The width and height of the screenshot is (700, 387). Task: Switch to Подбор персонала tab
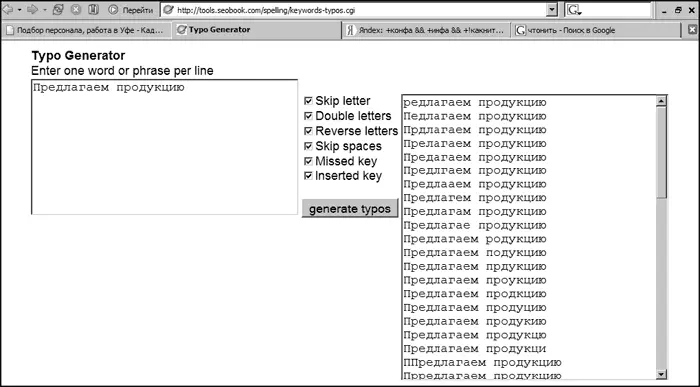click(x=87, y=30)
